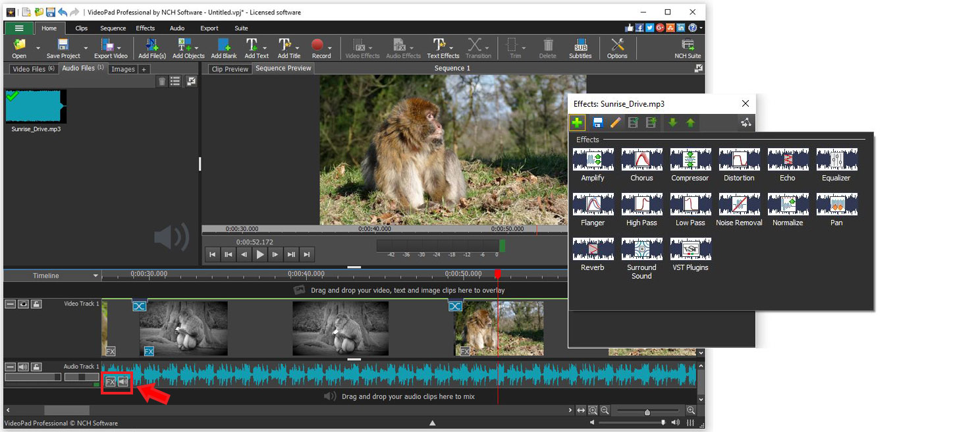This screenshot has width=980, height=432.
Task: Toggle Video Track 1 visibility
Action: pyautogui.click(x=23, y=304)
